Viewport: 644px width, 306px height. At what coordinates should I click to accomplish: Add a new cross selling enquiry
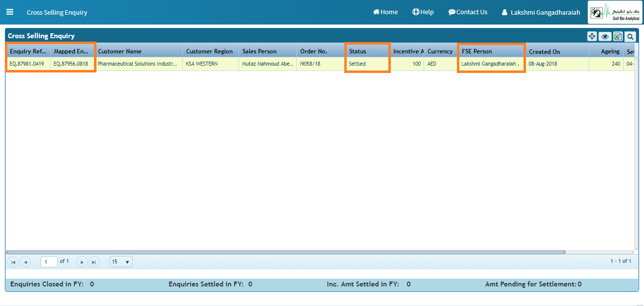(592, 36)
